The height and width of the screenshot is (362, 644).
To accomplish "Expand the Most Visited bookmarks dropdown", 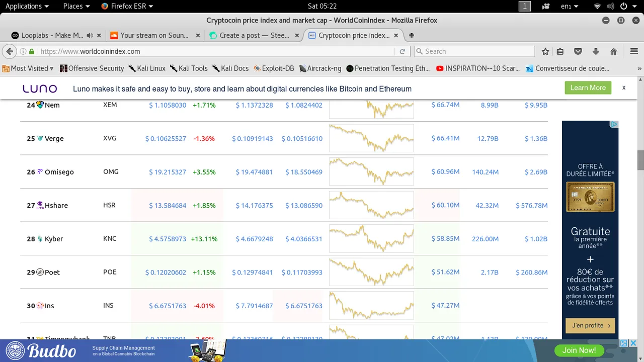I will click(x=29, y=68).
